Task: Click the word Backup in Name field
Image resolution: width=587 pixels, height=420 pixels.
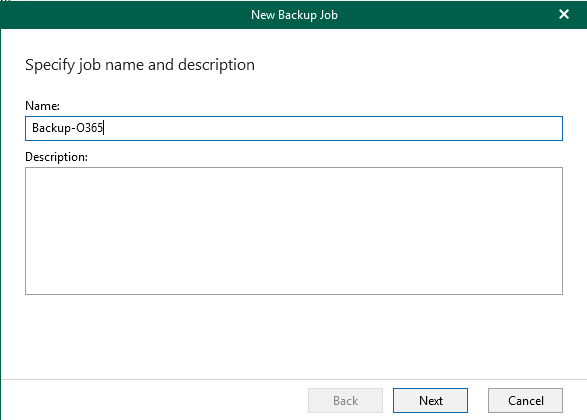Action: [51, 128]
